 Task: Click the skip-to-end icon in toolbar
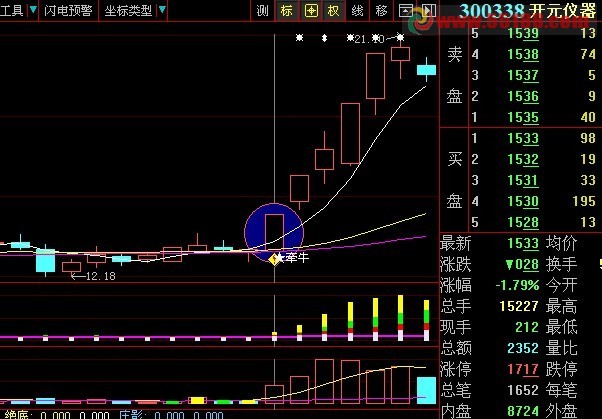pos(428,11)
